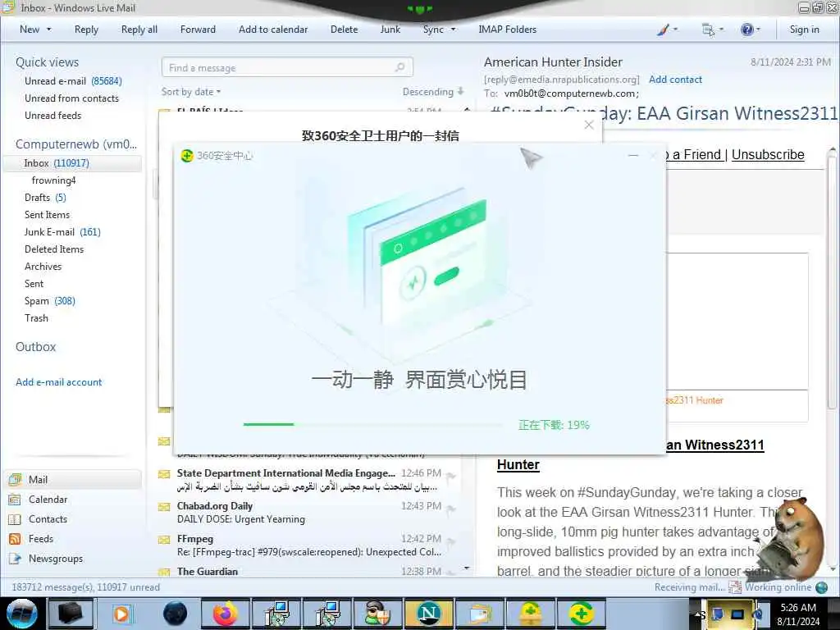Viewport: 840px width, 630px height.
Task: Launch Firefox from the taskbar
Action: click(225, 614)
